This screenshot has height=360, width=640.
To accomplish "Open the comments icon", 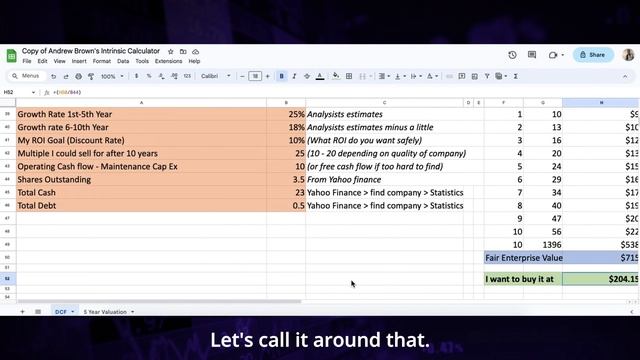I will 532,55.
